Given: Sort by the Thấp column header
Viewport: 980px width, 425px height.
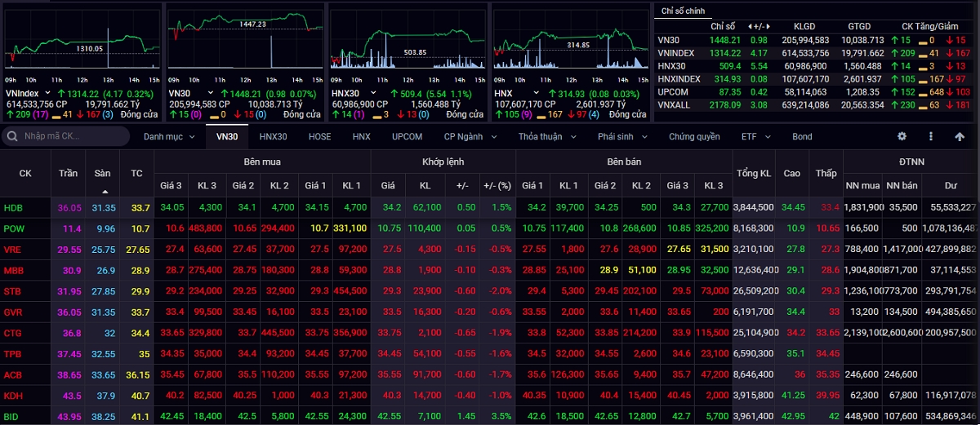Looking at the screenshot, I should 826,173.
